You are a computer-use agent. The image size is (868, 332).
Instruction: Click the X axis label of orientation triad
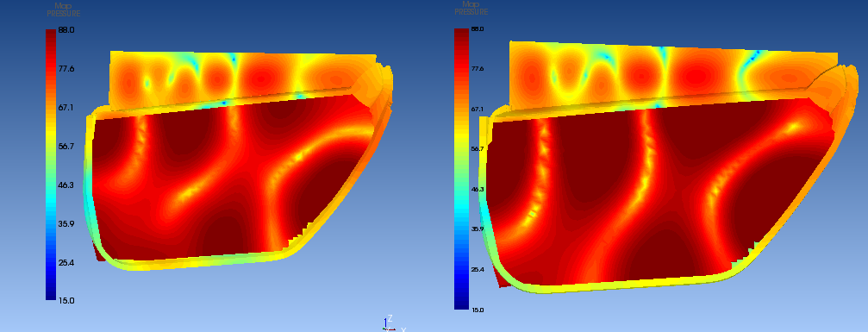[x=403, y=329]
